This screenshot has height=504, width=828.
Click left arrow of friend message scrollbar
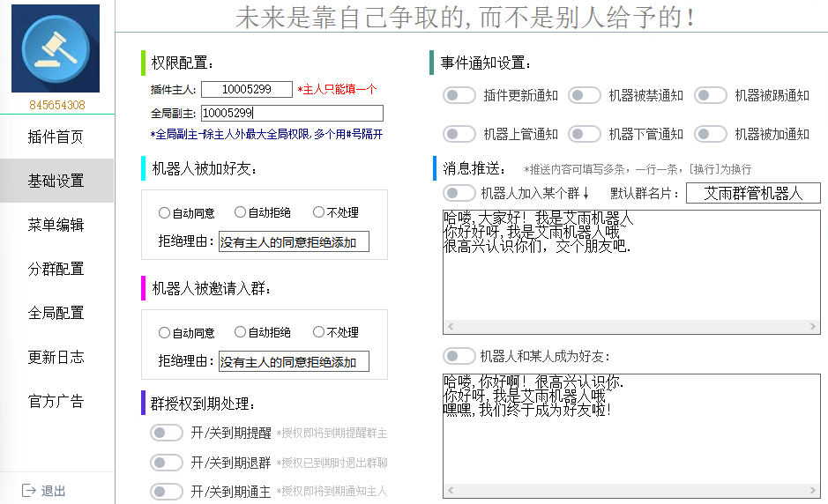pos(451,490)
